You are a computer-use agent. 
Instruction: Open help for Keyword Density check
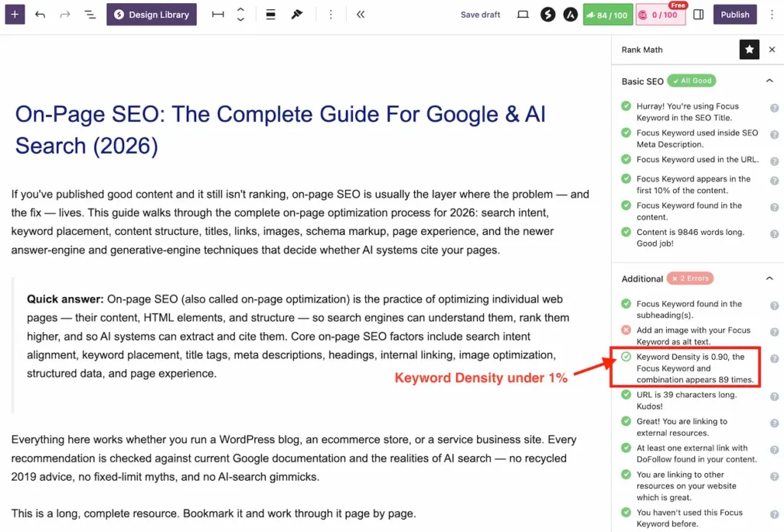click(774, 358)
